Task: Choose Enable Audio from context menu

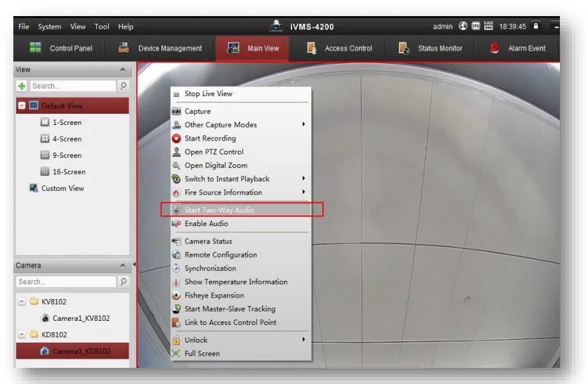Action: (x=241, y=223)
